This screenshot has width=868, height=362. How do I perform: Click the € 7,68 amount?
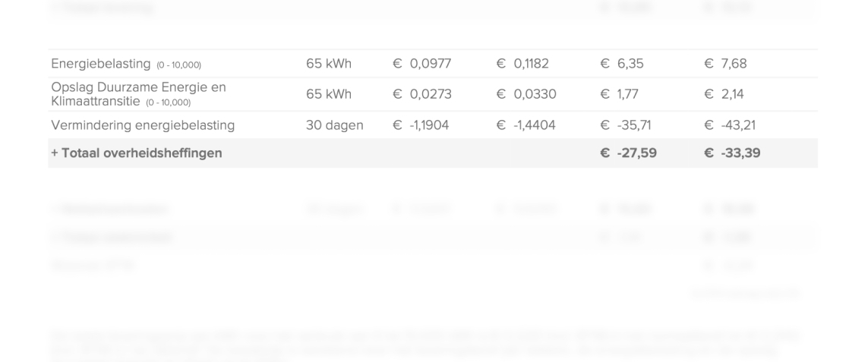[x=726, y=64]
